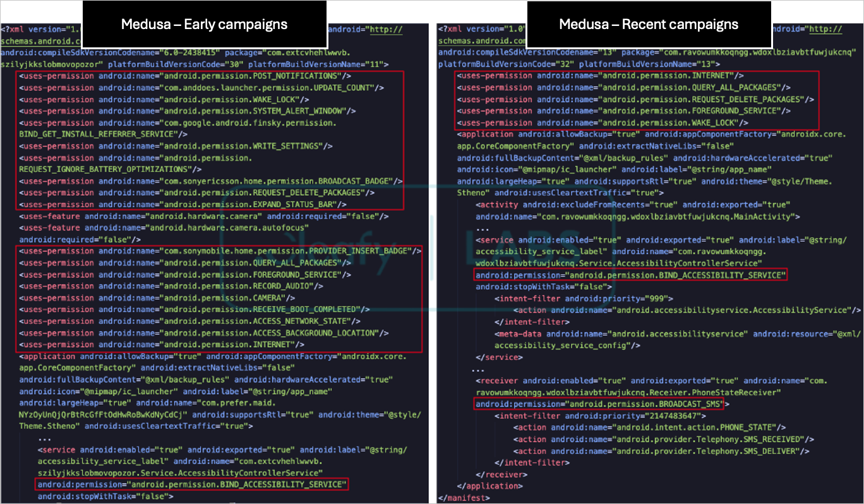Select FOREGROUND_SERVICE in the Recent campaigns manifest
Viewport: 864px width, 504px height.
(x=623, y=111)
